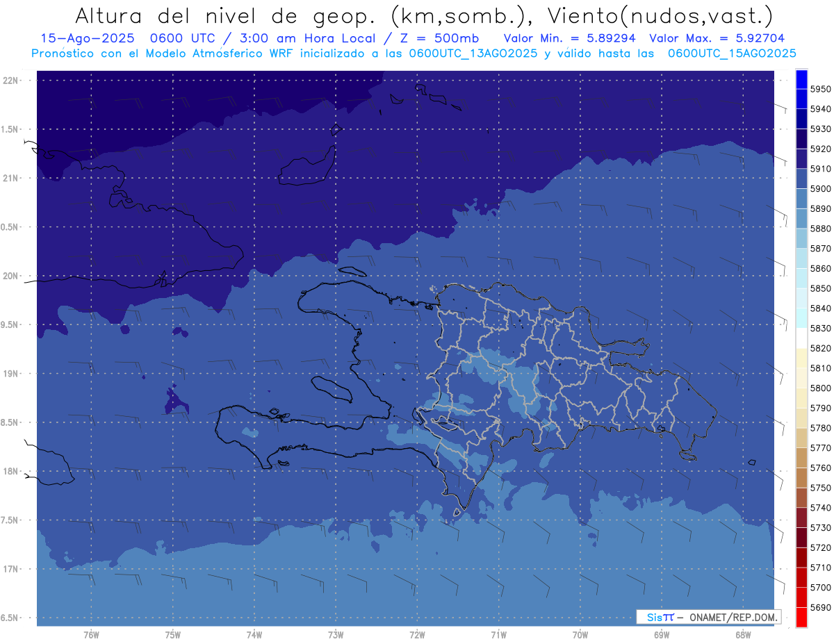Click the '5860' colorbar value
The image size is (834, 644).
click(820, 268)
